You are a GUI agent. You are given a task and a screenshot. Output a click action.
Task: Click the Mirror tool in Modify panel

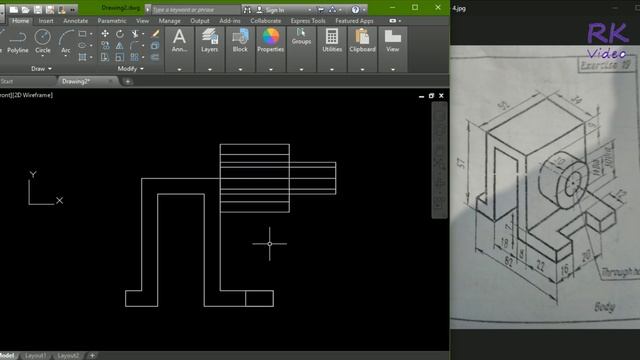point(120,45)
